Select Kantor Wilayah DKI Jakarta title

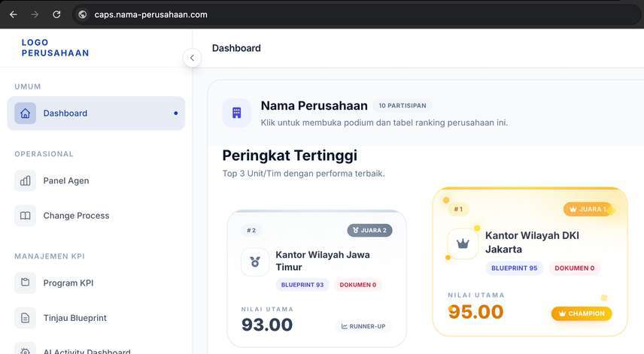tap(532, 242)
